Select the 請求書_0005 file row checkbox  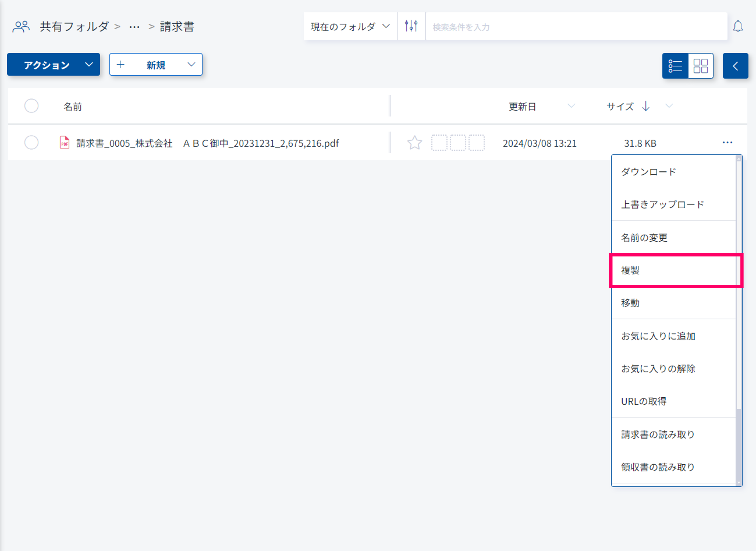(x=31, y=143)
